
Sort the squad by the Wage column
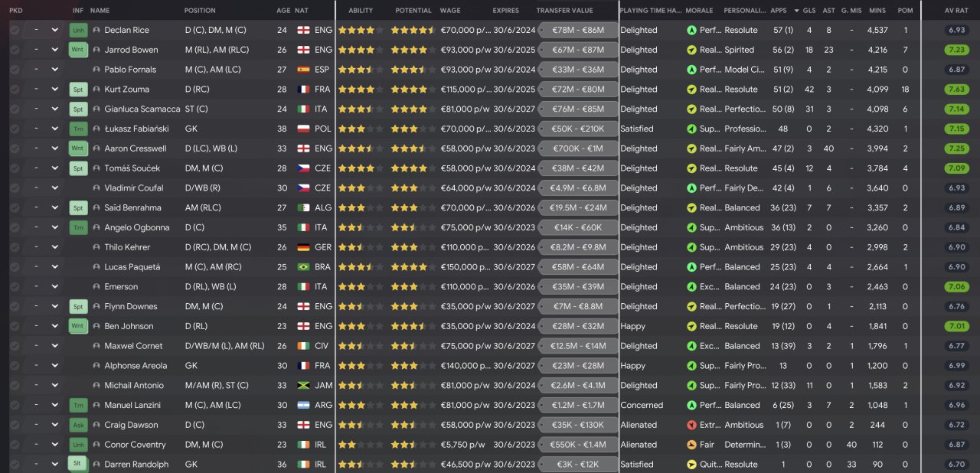(x=450, y=11)
